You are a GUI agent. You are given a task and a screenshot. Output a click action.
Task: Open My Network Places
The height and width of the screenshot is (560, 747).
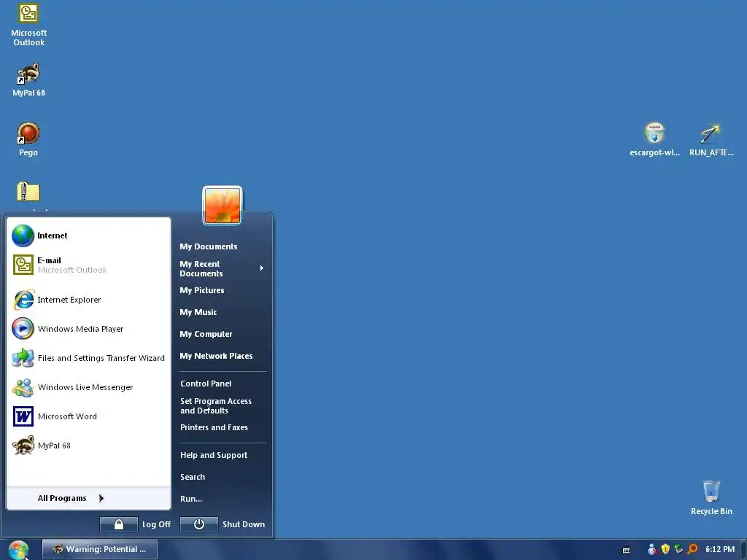tap(222, 356)
